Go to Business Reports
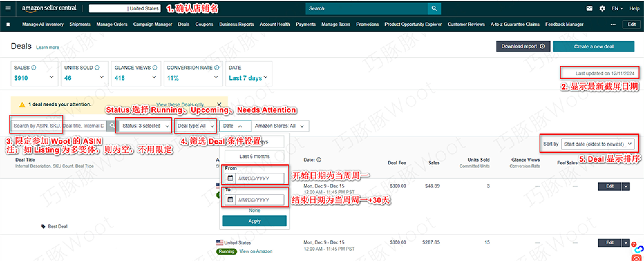The height and width of the screenshot is (261, 644). click(x=236, y=24)
